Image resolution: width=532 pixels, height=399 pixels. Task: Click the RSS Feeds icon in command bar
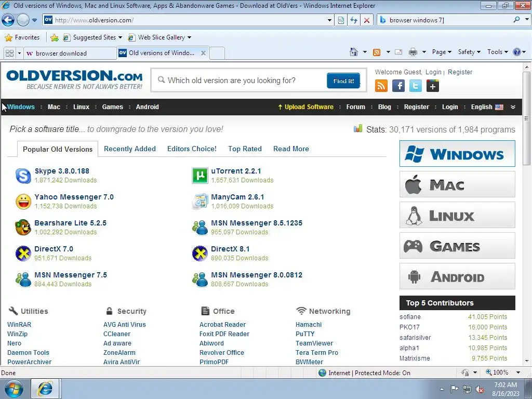pyautogui.click(x=377, y=52)
